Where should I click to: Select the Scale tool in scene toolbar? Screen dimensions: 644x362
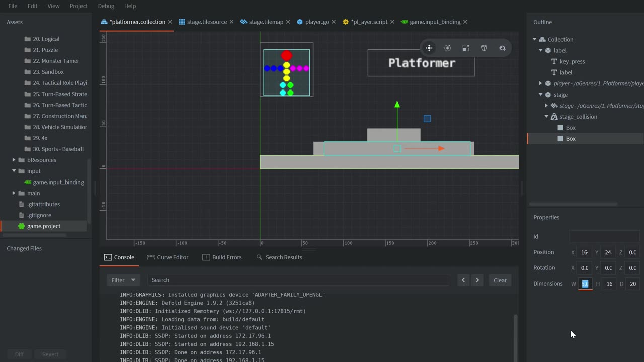[x=466, y=48]
